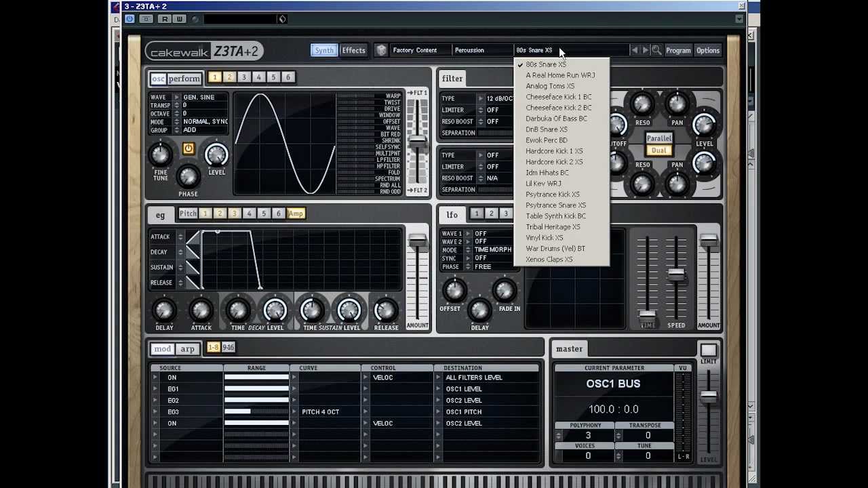Switch to the Synth view

click(324, 50)
